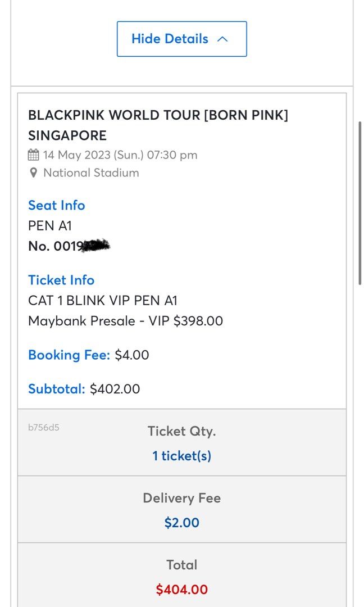This screenshot has width=364, height=607.
Task: Expand the Ticket Qty. section
Action: 181,431
